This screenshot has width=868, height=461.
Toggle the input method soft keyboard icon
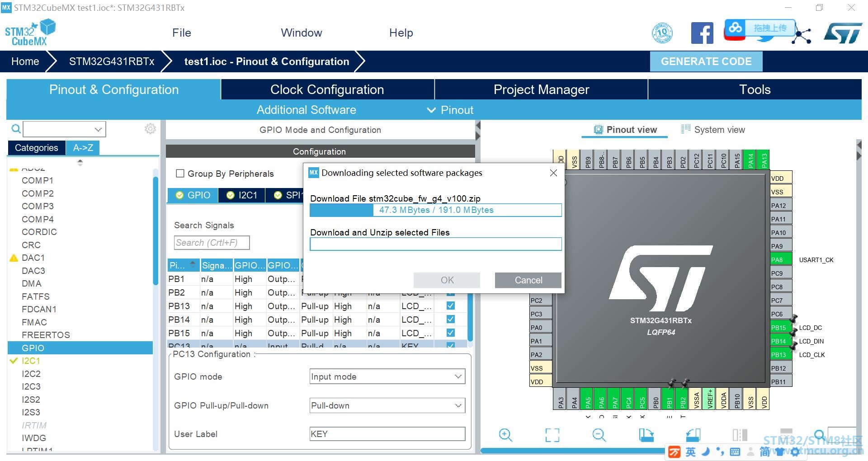(x=735, y=452)
